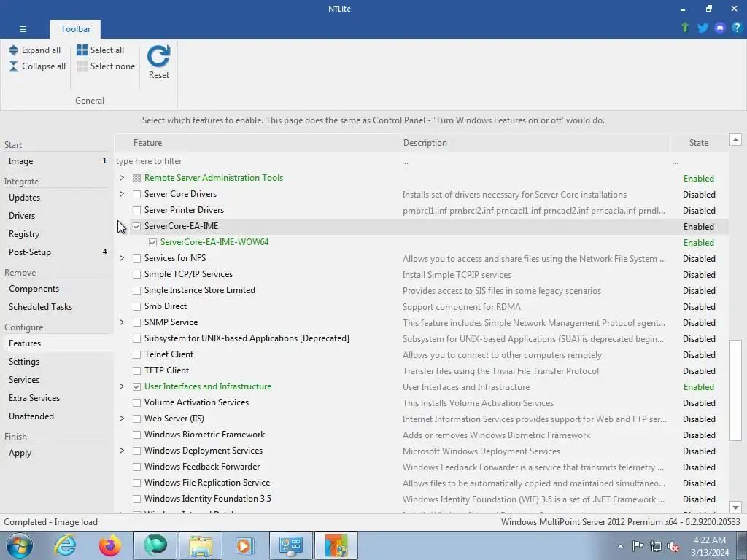Launch Internet Explorer from the taskbar

pyautogui.click(x=65, y=545)
